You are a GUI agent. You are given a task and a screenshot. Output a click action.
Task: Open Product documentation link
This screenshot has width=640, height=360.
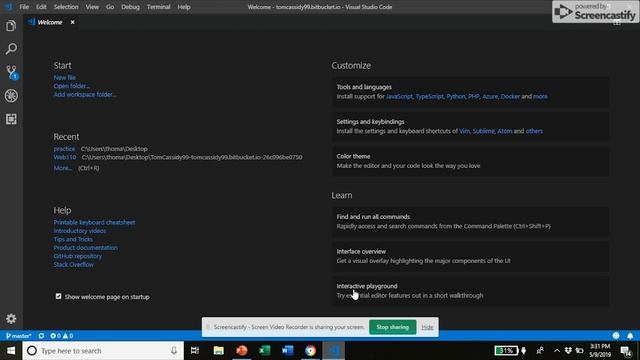click(x=85, y=248)
